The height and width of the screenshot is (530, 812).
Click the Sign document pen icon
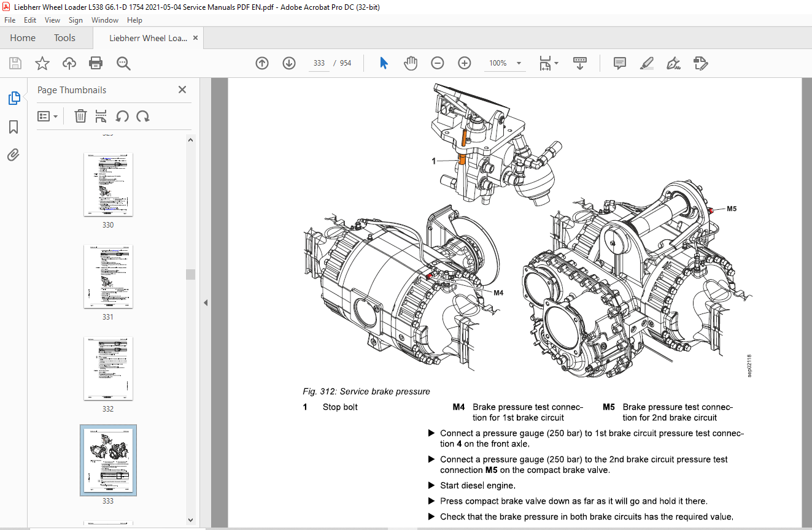(673, 63)
